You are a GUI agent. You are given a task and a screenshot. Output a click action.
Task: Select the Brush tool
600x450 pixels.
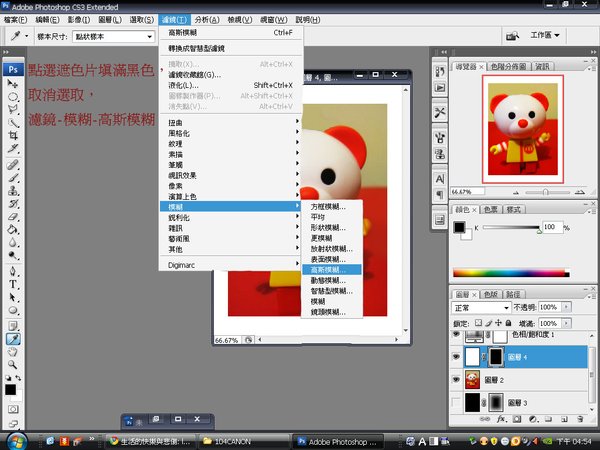[x=13, y=178]
